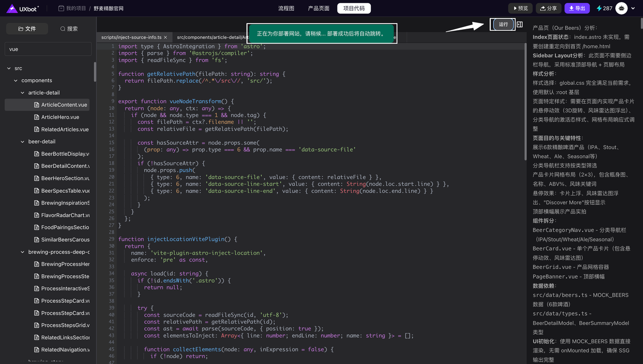This screenshot has width=643, height=364.
Task: Click the 预览 preview button
Action: click(x=520, y=9)
